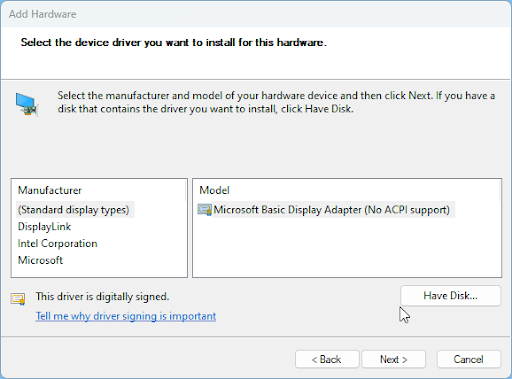Click the digitally signed certificate icon
The height and width of the screenshot is (379, 512).
(18, 299)
